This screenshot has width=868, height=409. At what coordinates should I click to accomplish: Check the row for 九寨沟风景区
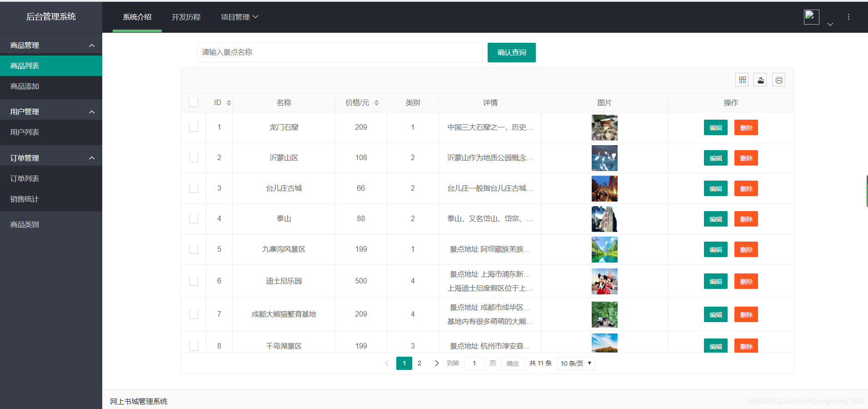tap(194, 249)
